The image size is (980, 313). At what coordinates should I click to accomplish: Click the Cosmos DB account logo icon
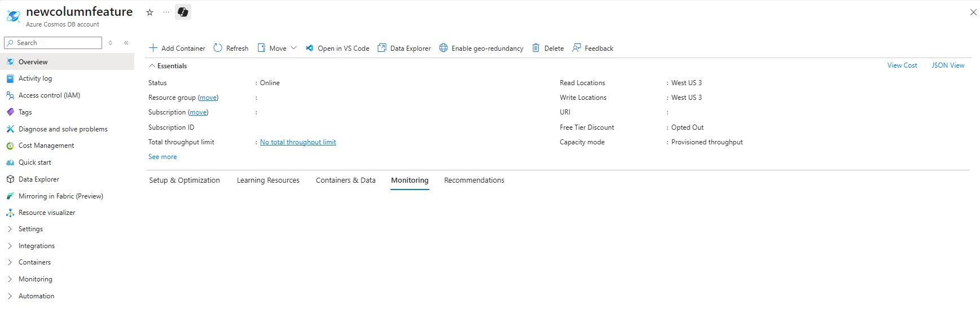click(x=14, y=16)
